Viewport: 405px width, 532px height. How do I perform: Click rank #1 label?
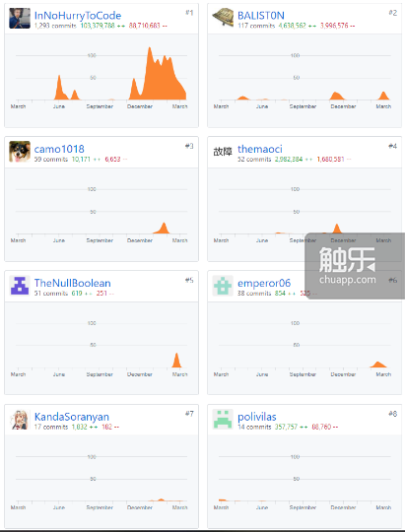click(189, 13)
